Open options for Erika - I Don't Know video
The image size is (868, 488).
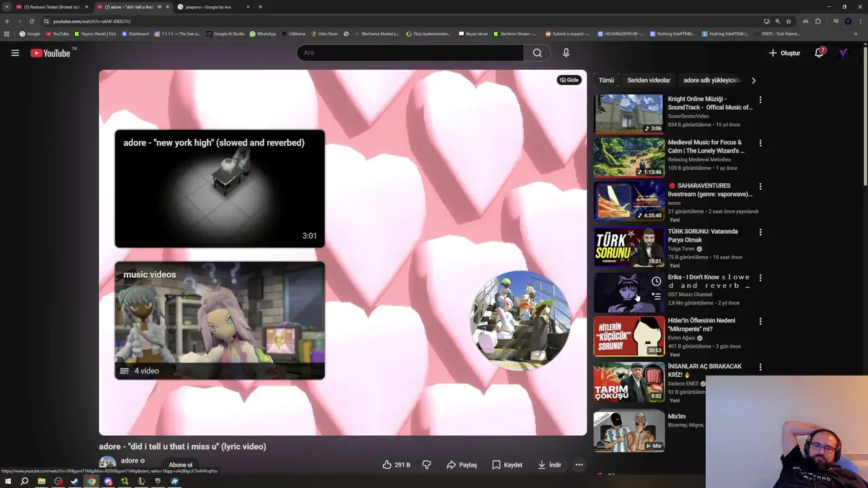coord(760,278)
